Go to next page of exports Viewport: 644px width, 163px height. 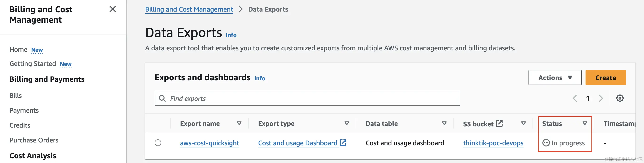click(x=601, y=99)
